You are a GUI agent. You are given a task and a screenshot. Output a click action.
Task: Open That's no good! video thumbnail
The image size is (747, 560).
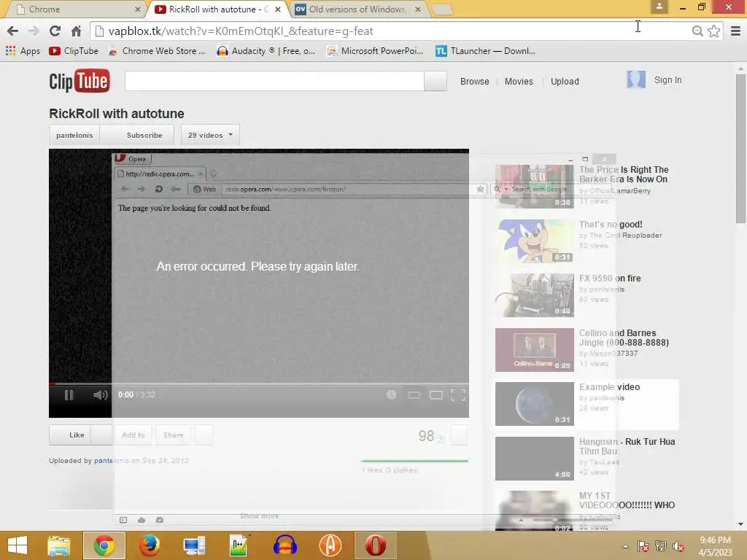535,241
